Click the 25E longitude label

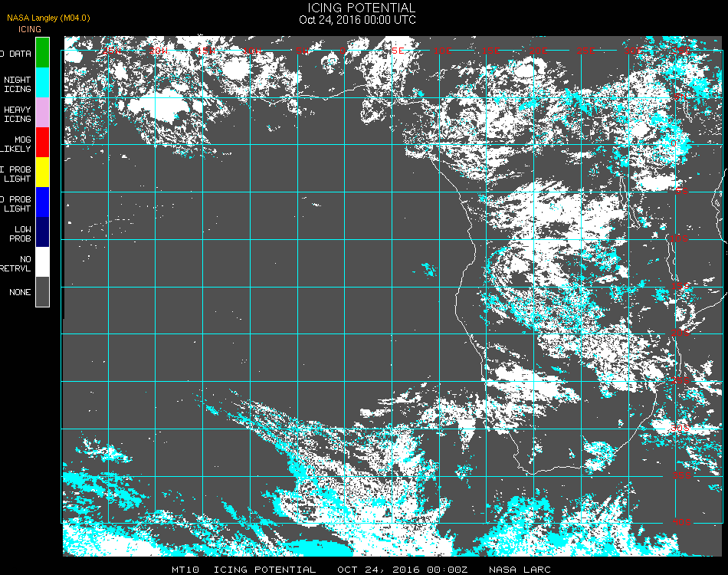click(x=585, y=51)
